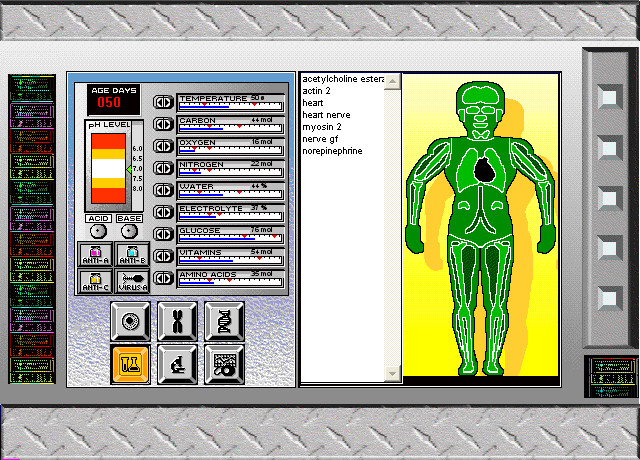Select 'norepinephrine' in the list
This screenshot has height=460, width=640.
[x=332, y=151]
